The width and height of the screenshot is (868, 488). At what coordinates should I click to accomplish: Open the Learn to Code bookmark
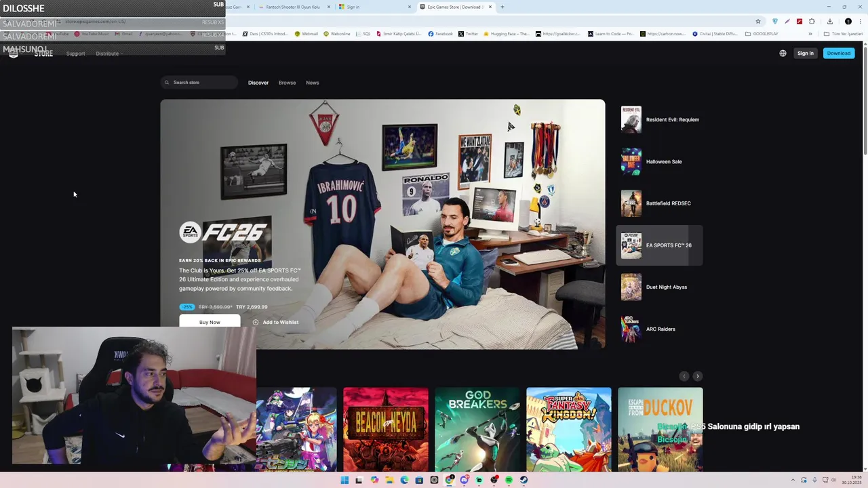point(611,34)
